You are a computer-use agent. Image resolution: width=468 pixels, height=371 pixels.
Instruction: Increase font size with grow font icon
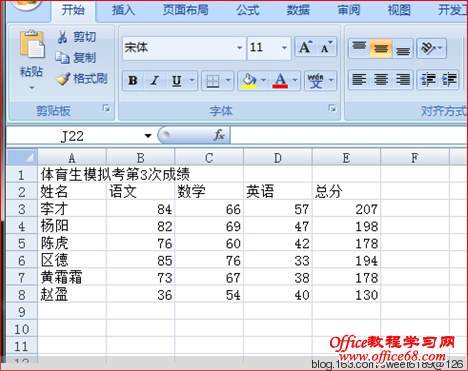click(x=305, y=47)
